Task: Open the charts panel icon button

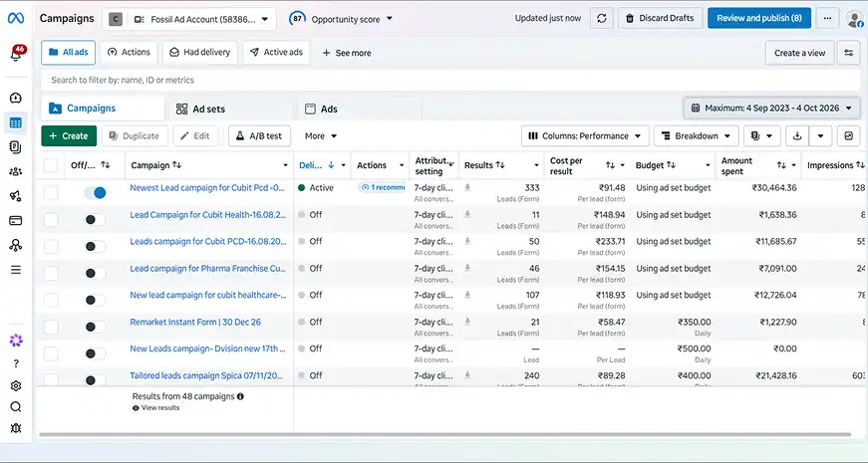Action: tap(849, 136)
